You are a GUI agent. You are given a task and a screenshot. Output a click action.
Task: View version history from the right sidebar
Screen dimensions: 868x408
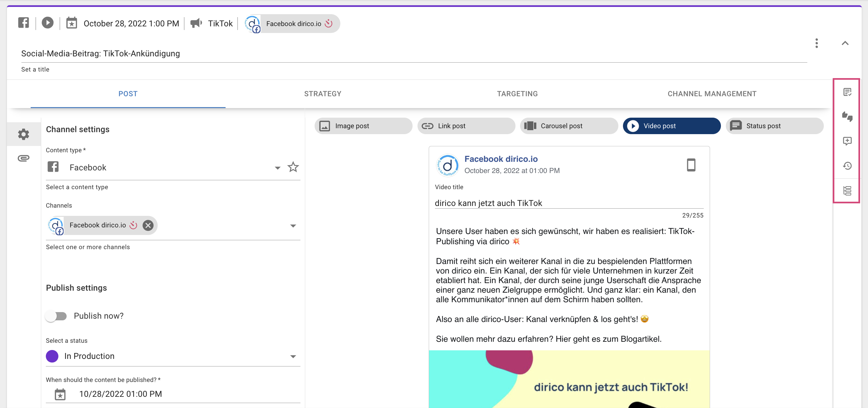848,166
